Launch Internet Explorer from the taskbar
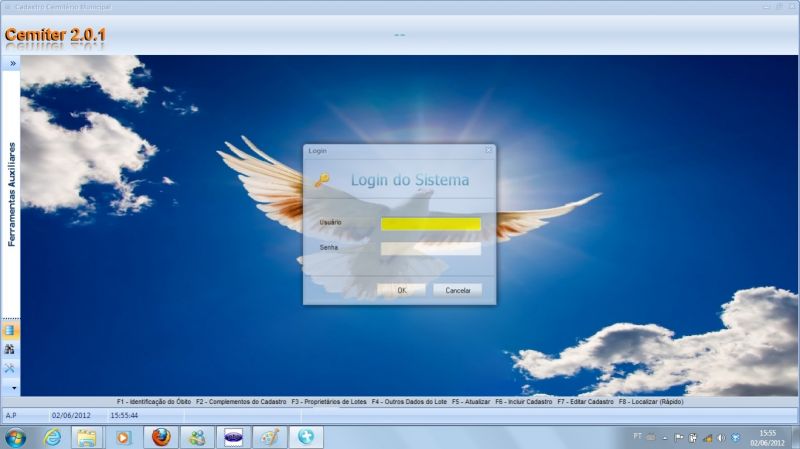 tap(52, 437)
